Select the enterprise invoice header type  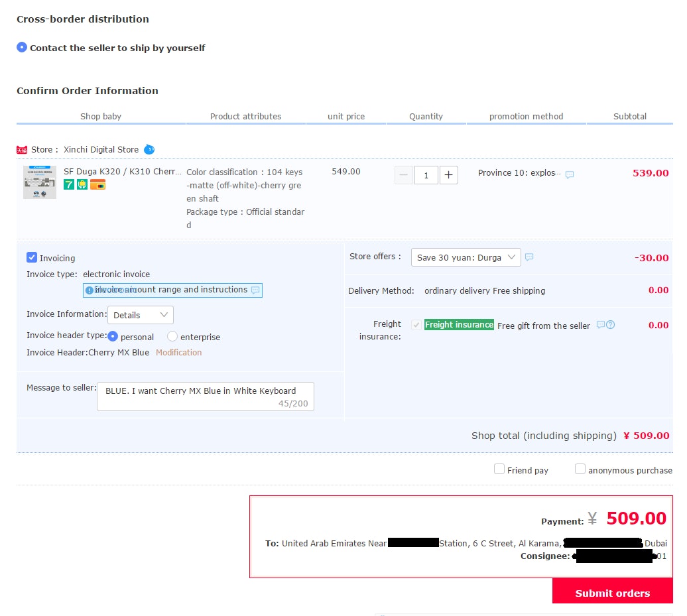pyautogui.click(x=172, y=337)
